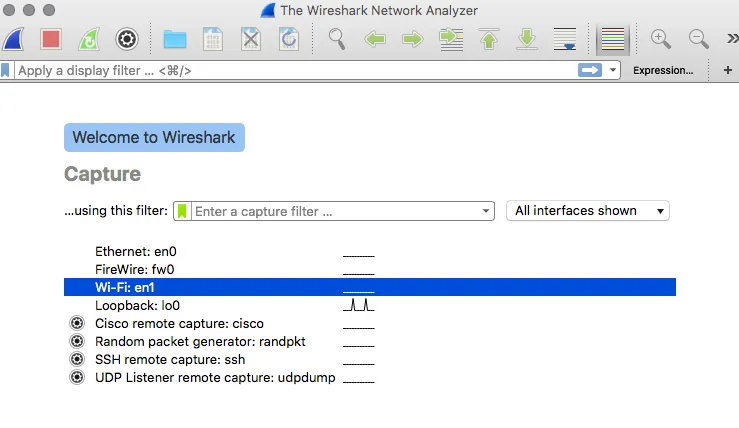Open settings gear for SSH remote capture

coord(77,359)
